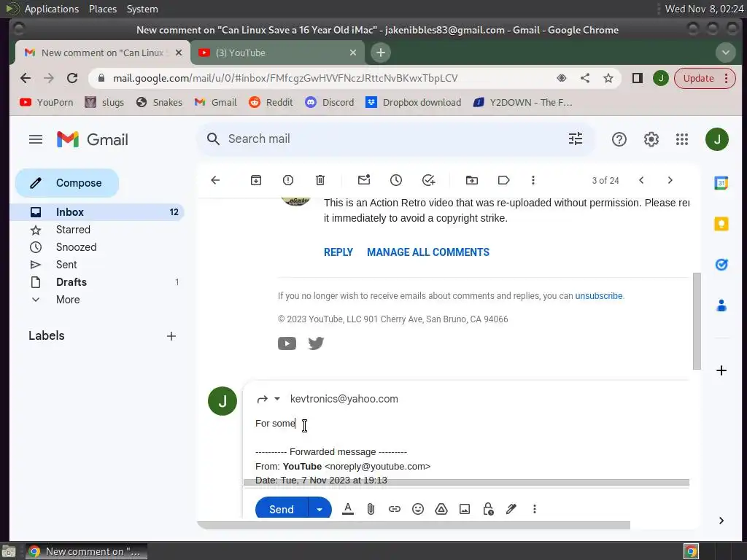
Task: Open the Applications menu
Action: pos(52,9)
